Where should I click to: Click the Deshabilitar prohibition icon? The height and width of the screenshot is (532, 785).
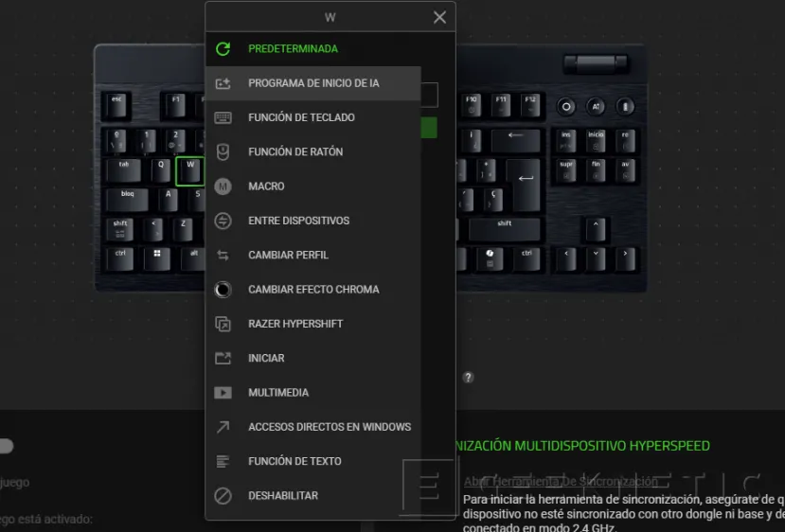click(223, 495)
